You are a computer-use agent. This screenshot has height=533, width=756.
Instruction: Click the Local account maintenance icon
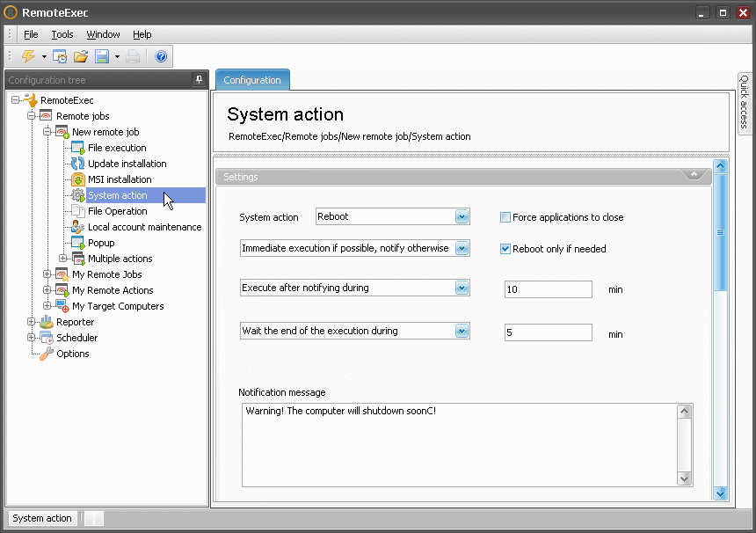click(x=77, y=227)
